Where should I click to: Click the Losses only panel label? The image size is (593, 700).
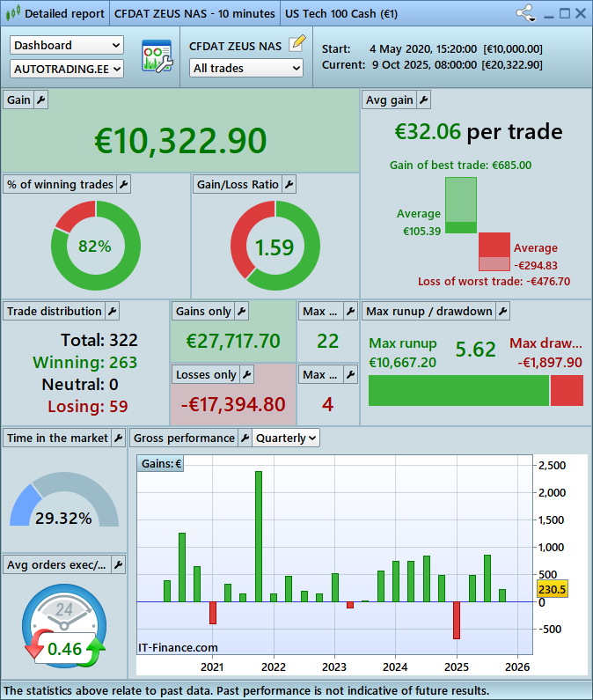point(206,374)
